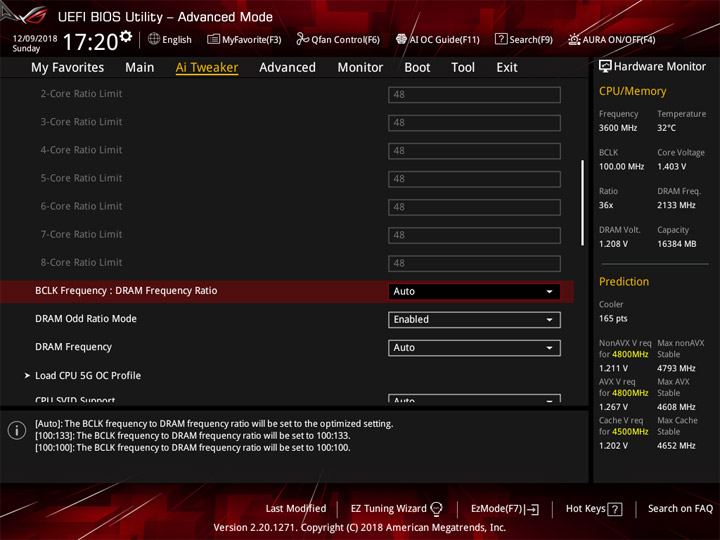
Task: Click AI OC Guide(F11) label
Action: click(444, 39)
